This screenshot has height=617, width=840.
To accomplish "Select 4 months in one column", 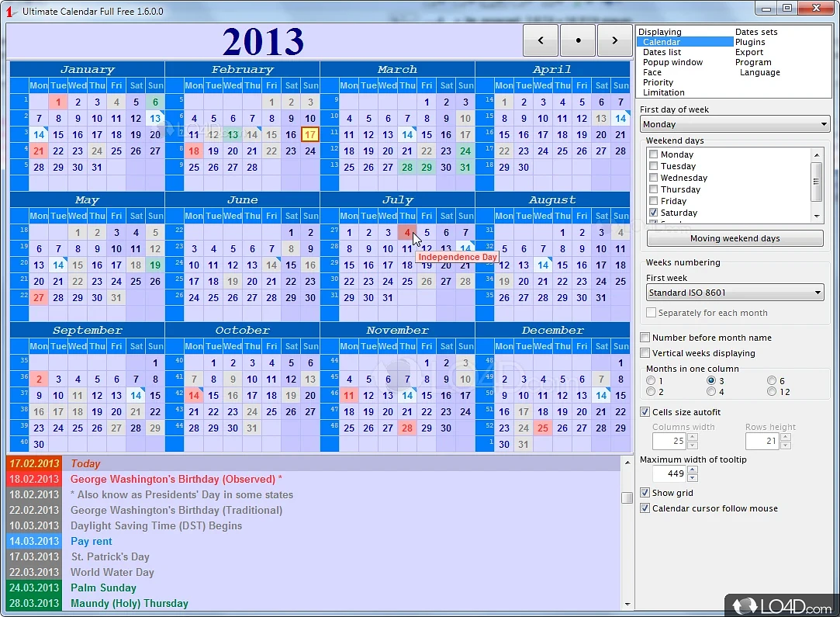I will point(711,392).
